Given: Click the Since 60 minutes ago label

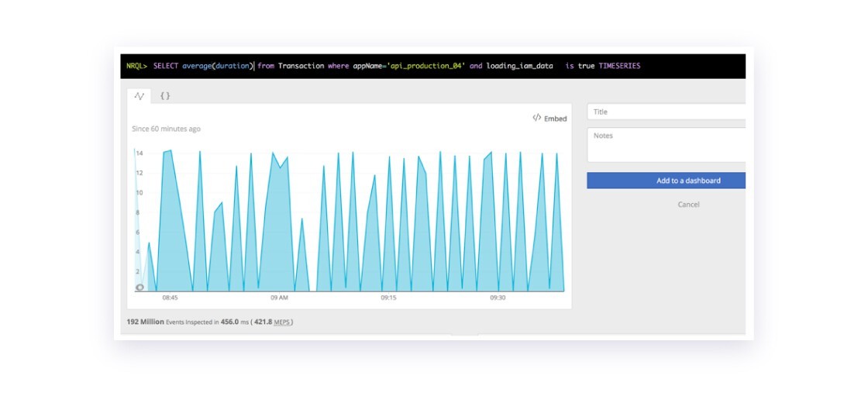Looking at the screenshot, I should [x=166, y=129].
